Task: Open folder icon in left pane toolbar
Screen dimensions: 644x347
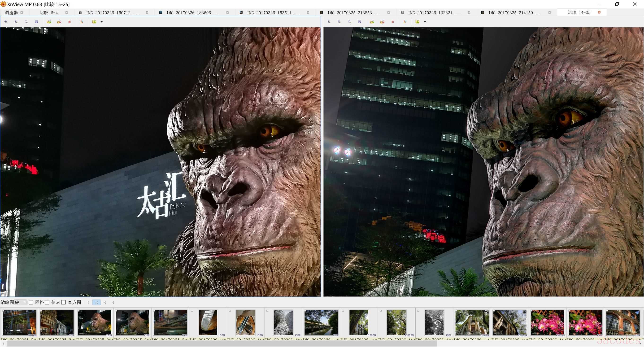Action: click(94, 22)
